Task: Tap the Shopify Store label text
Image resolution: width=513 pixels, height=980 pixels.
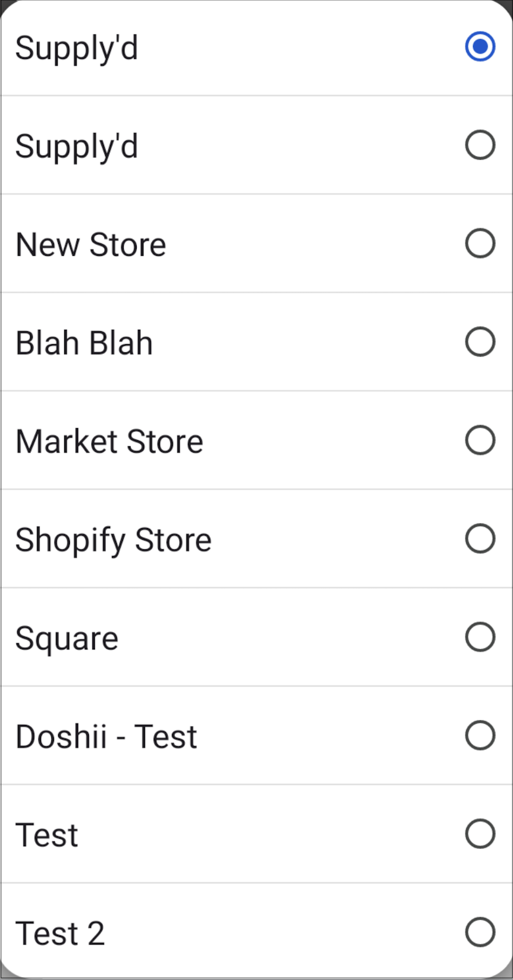Action: pyautogui.click(x=114, y=540)
